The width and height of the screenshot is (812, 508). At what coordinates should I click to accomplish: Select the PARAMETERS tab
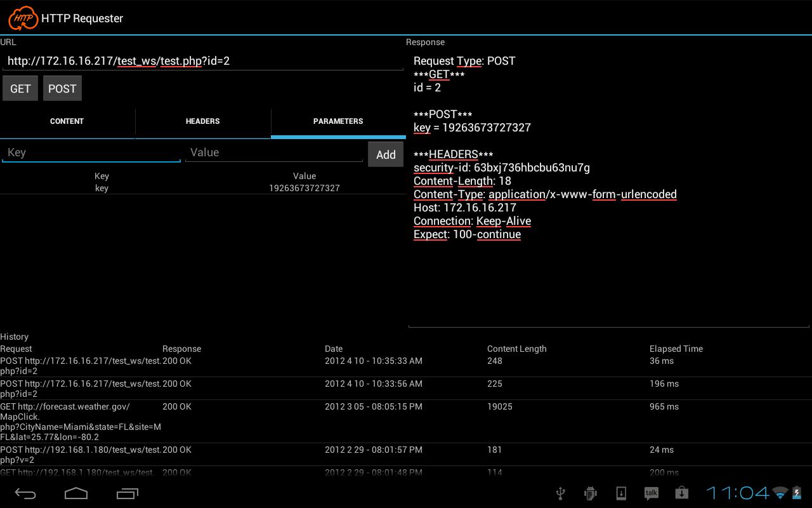pos(338,121)
